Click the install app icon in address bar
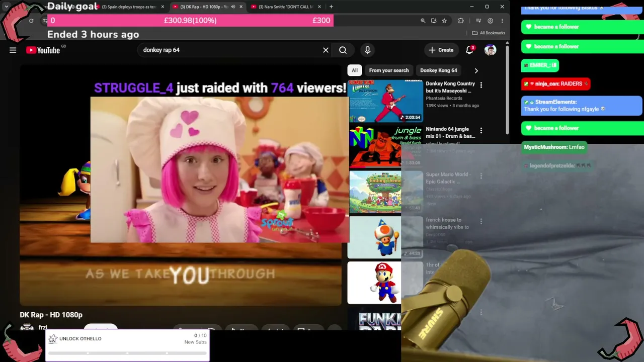Screen dimensions: 644x362 (434, 21)
